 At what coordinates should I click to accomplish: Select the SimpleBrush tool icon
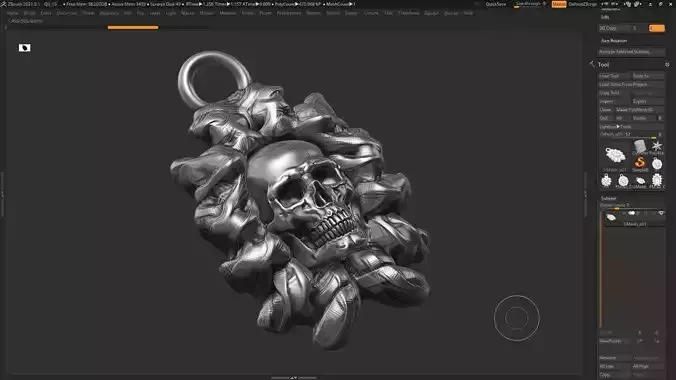click(x=640, y=163)
